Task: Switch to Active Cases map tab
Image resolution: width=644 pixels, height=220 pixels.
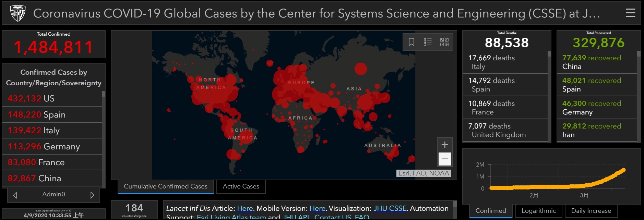Action: coord(241,186)
